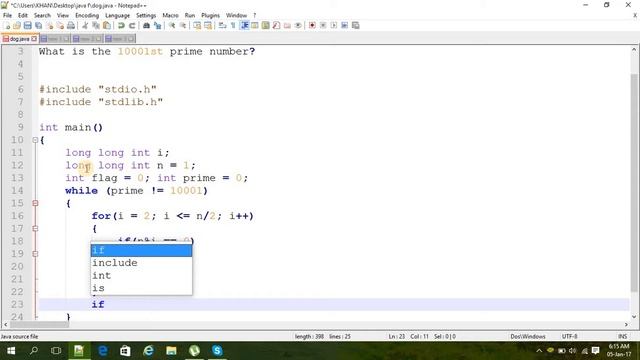The height and width of the screenshot is (360, 640).
Task: Zoom out using the toolbar magnifier icon
Action: click(183, 26)
